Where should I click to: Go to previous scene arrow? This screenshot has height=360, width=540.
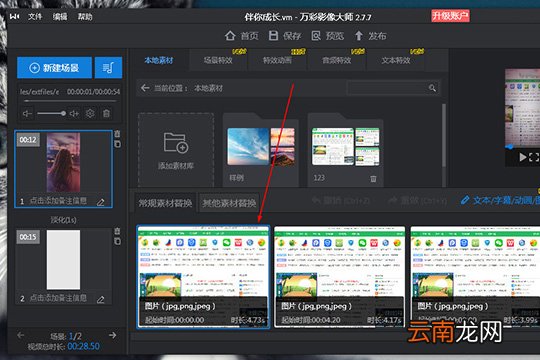pyautogui.click(x=21, y=335)
